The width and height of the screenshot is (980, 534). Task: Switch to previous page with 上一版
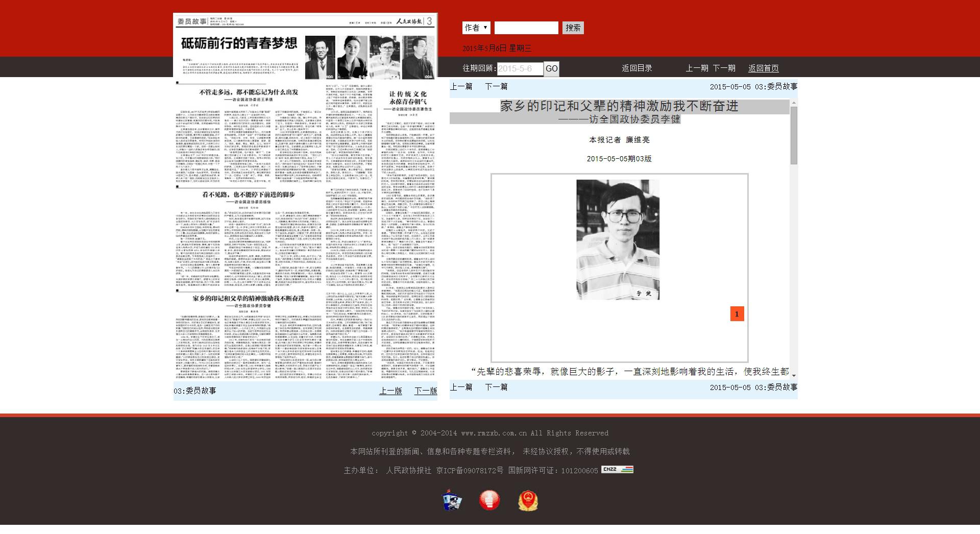(x=390, y=391)
